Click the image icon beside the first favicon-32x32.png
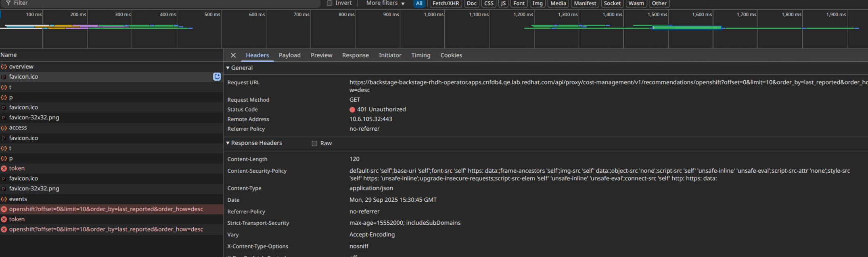Image resolution: width=868 pixels, height=257 pixels. click(4, 117)
